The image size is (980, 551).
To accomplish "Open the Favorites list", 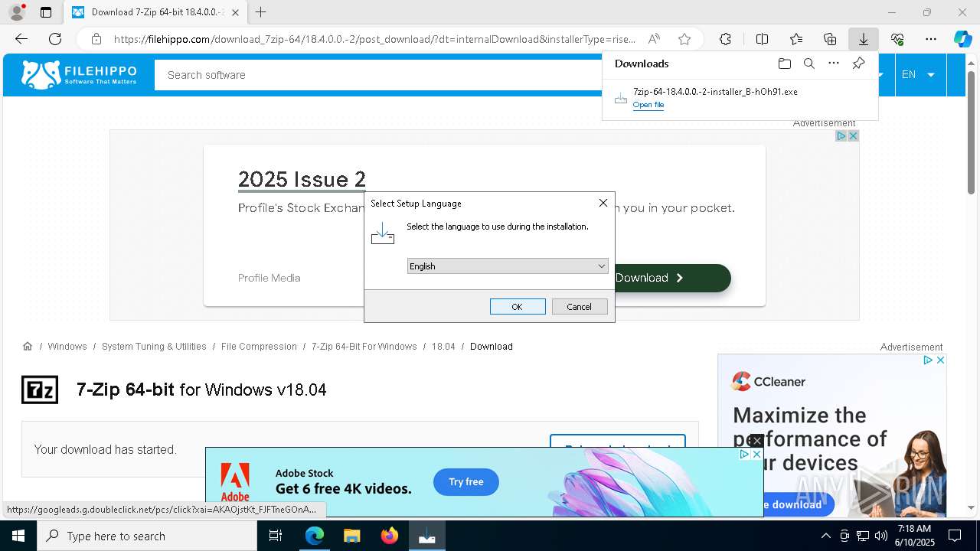I will point(796,39).
